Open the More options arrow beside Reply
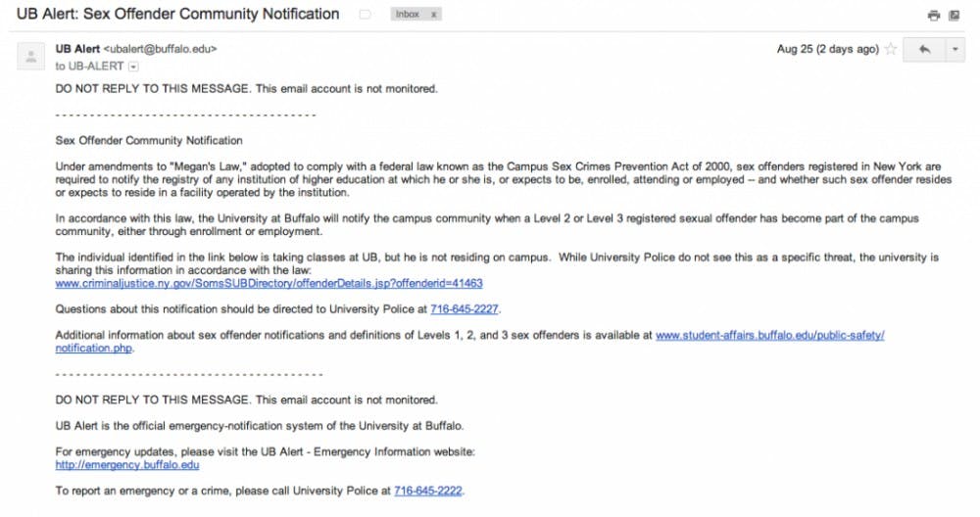980x517 pixels. point(955,49)
